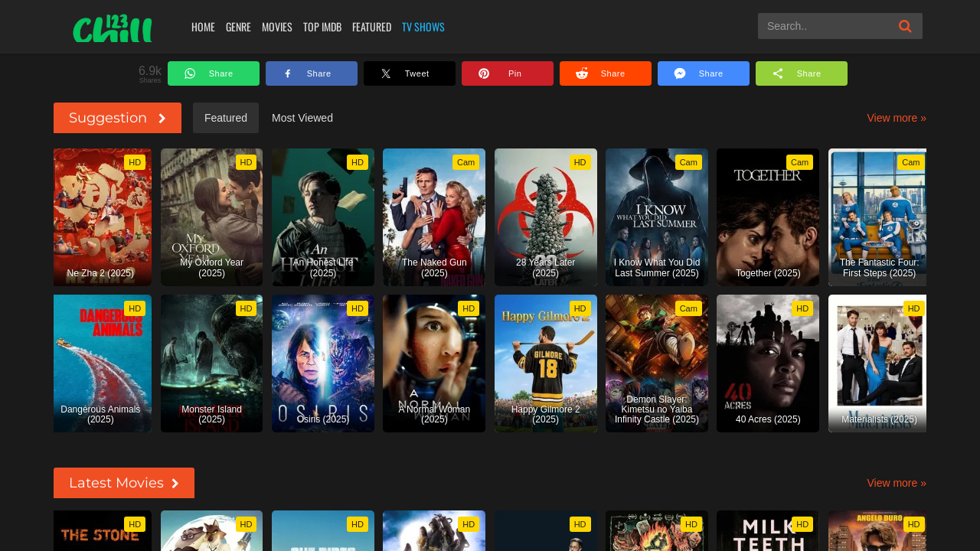Open Angelo Duro poster in Latest Movies
Image resolution: width=980 pixels, height=551 pixels.
(x=877, y=531)
